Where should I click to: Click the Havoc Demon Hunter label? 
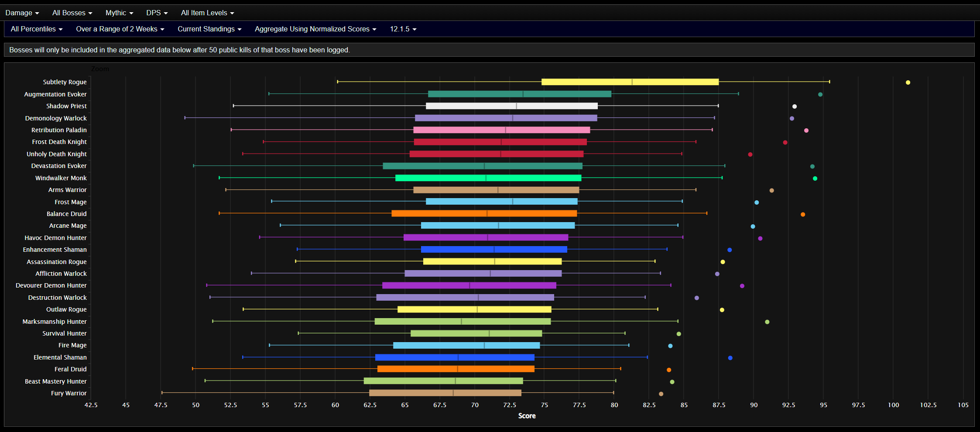(x=55, y=238)
